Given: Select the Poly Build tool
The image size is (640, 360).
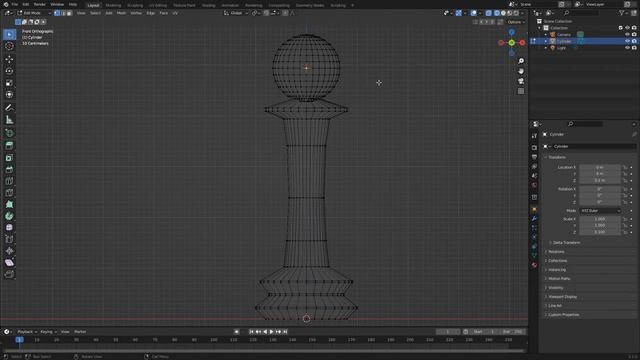Looking at the screenshot, I should [9, 204].
